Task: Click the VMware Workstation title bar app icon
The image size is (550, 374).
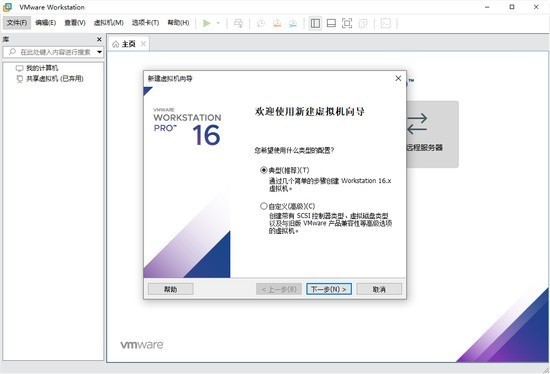Action: [7, 7]
